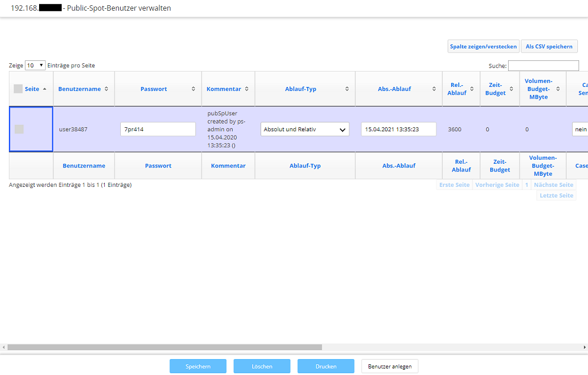Toggle Seite column ascending sort arrow
The height and width of the screenshot is (375, 588).
(x=44, y=89)
